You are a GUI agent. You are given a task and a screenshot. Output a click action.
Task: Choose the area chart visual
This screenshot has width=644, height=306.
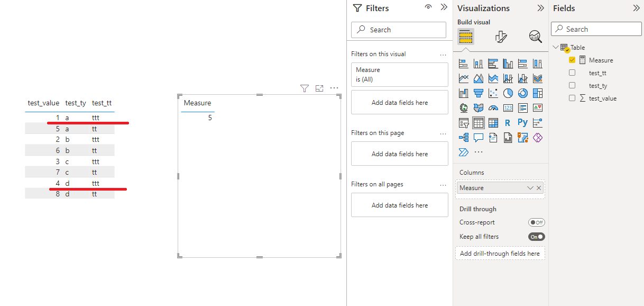(x=479, y=78)
